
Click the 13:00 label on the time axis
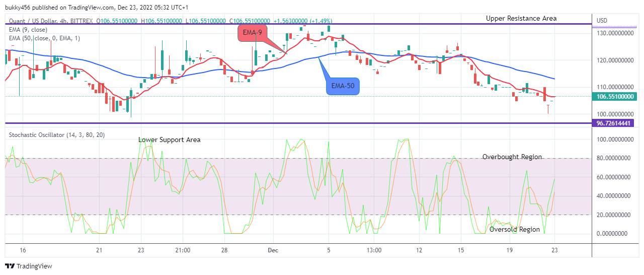tap(374, 250)
